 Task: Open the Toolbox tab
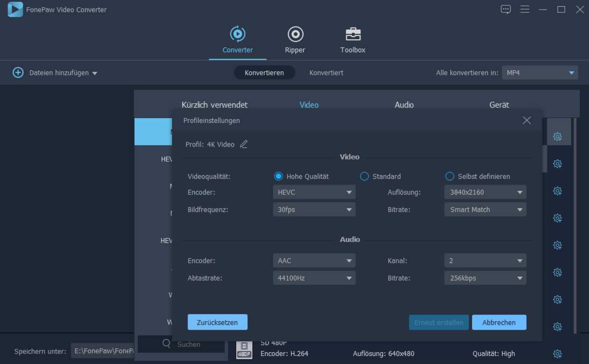(353, 40)
